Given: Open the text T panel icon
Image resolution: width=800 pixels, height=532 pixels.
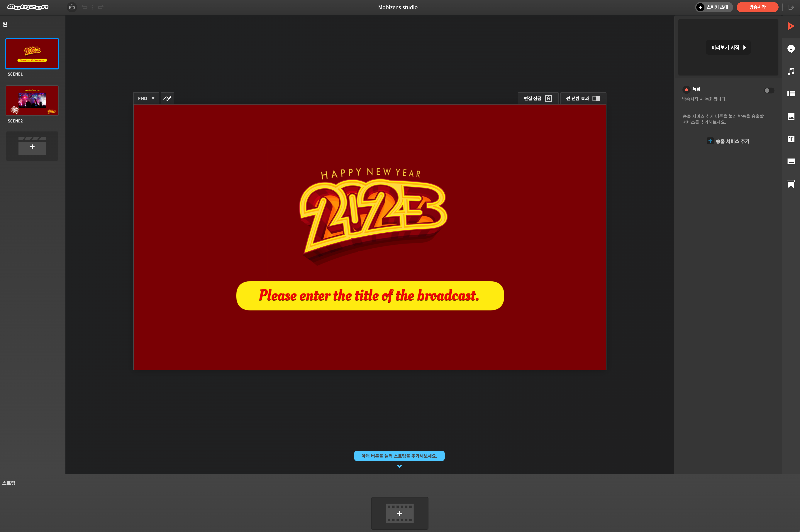Looking at the screenshot, I should click(x=791, y=139).
